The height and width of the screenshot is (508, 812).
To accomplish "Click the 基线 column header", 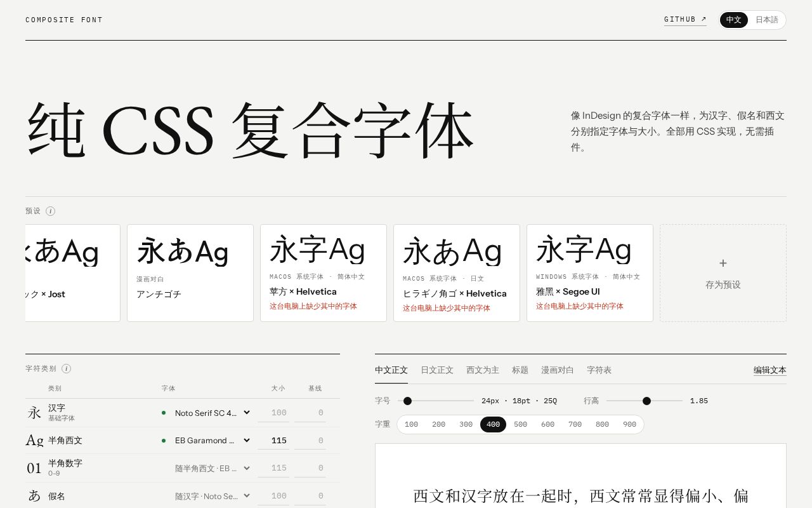I will pyautogui.click(x=315, y=388).
